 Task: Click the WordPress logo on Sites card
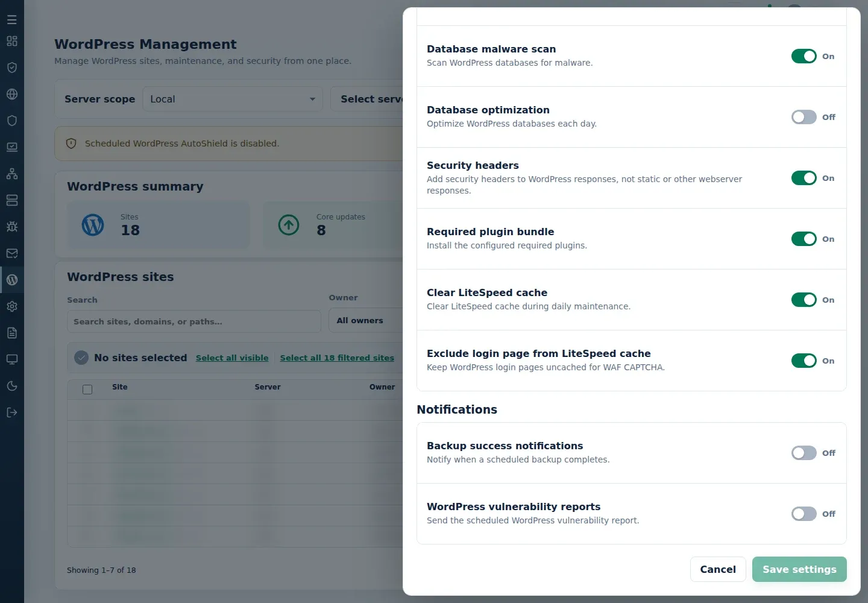tap(93, 225)
